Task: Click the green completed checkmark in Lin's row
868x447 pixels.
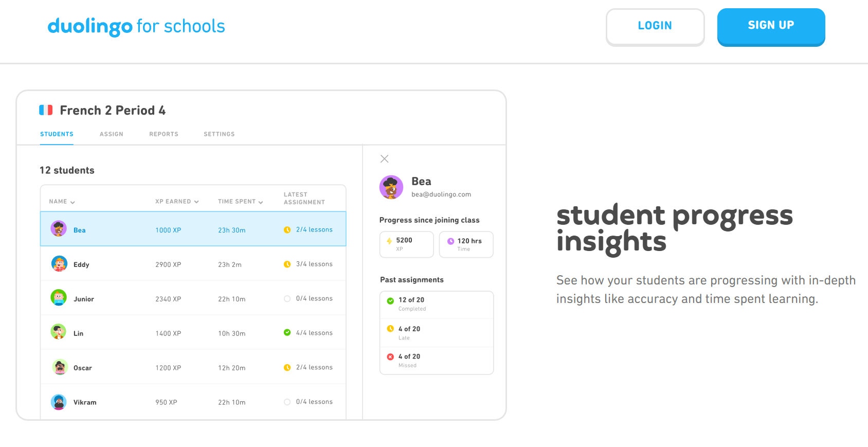Action: pyautogui.click(x=287, y=332)
